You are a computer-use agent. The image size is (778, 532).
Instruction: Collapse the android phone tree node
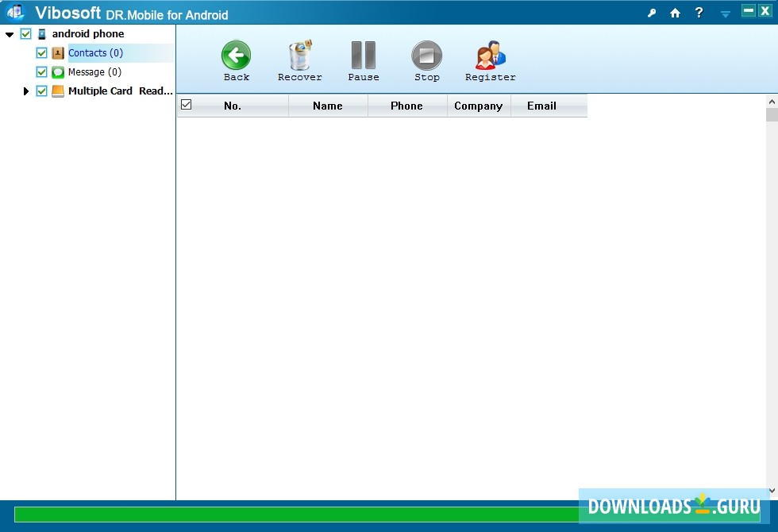click(9, 33)
